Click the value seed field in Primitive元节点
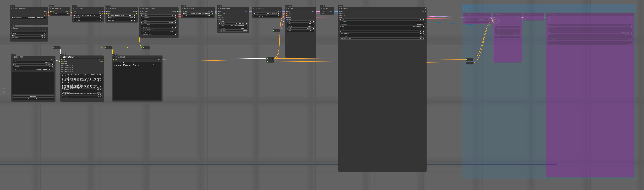 267,13
